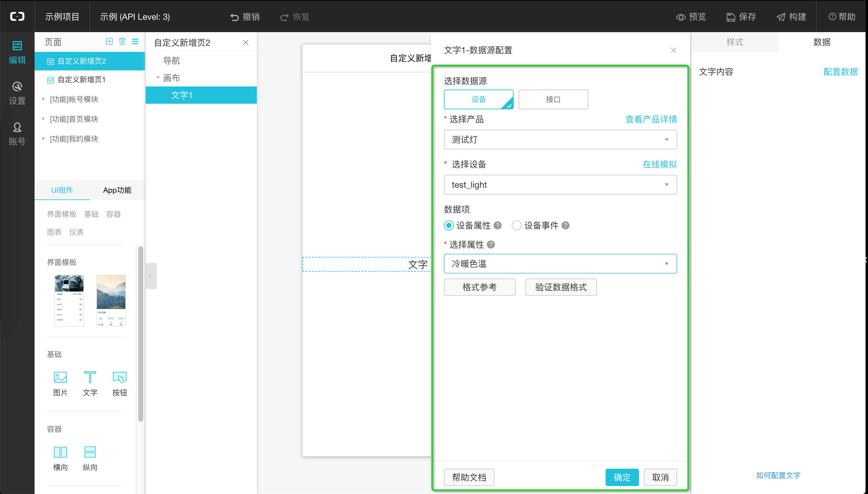868x494 pixels.
Task: Switch to the UI组件 tab
Action: [62, 190]
